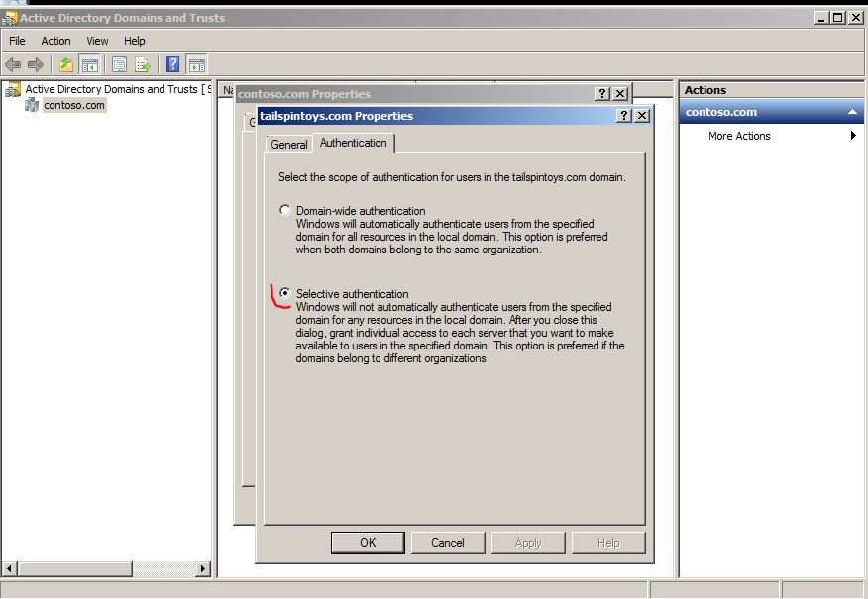Image resolution: width=868 pixels, height=599 pixels.
Task: Toggle the Show/Hide Console Tree icon
Action: tap(89, 64)
